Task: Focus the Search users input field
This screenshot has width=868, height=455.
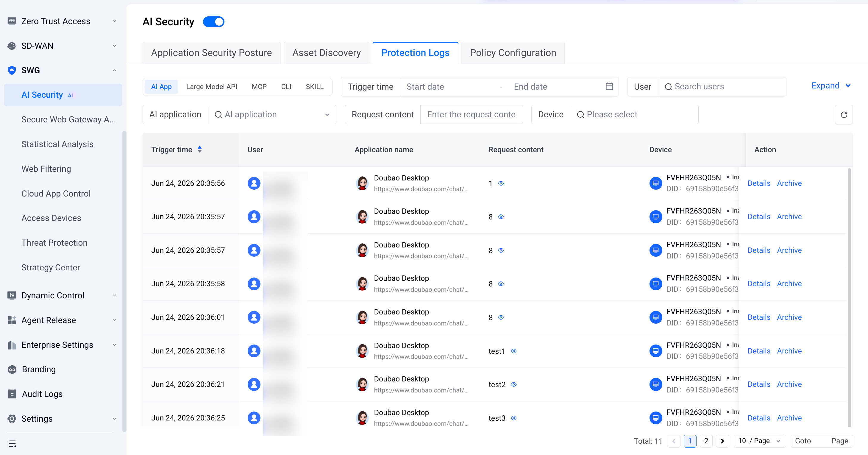Action: coord(722,87)
